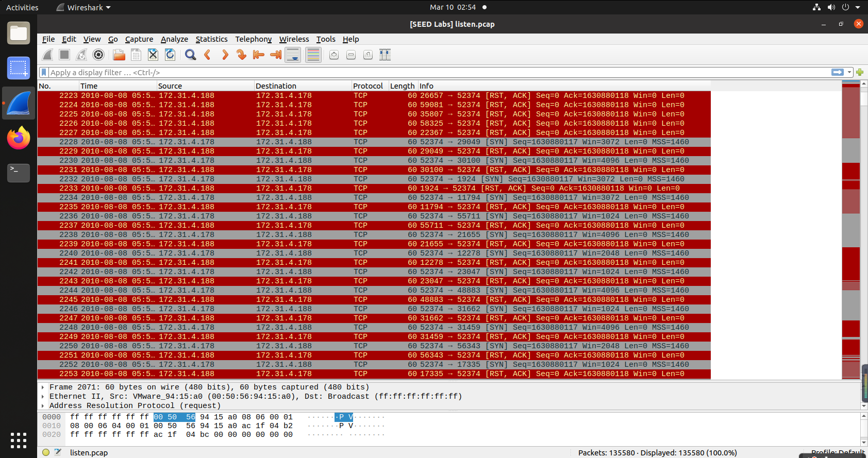Open Files app in dock
The height and width of the screenshot is (458, 868).
pos(19,33)
